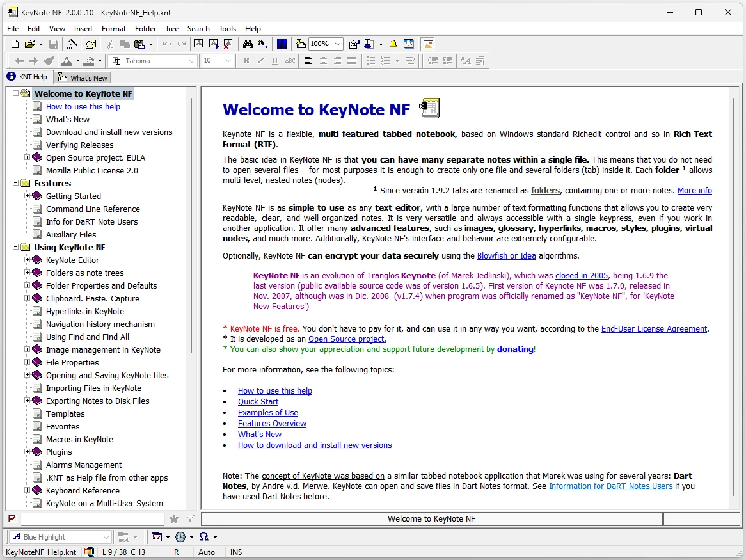The width and height of the screenshot is (746, 560).
Task: Increase paragraph indent icon
Action: pos(447,61)
